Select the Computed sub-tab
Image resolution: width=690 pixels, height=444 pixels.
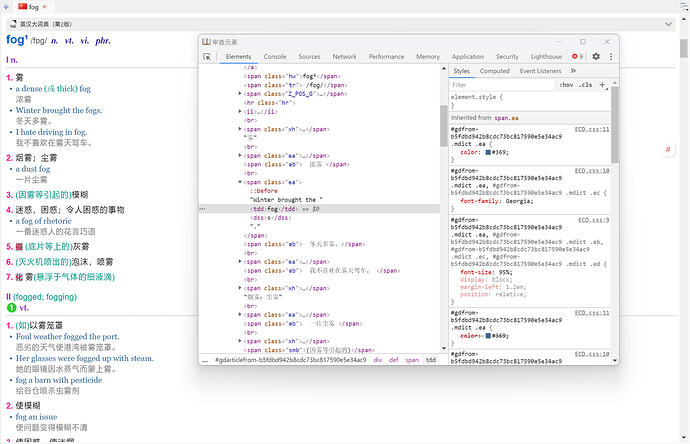coord(495,71)
